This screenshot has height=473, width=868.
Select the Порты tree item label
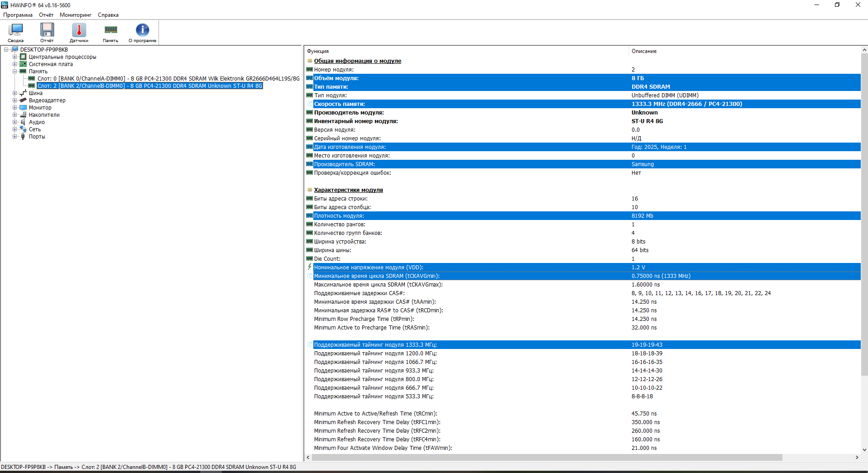coord(37,136)
